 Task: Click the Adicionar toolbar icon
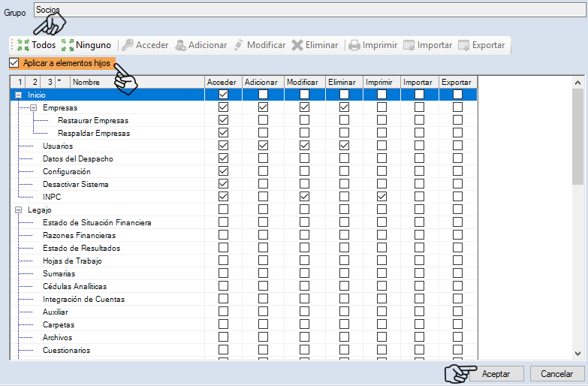point(181,45)
